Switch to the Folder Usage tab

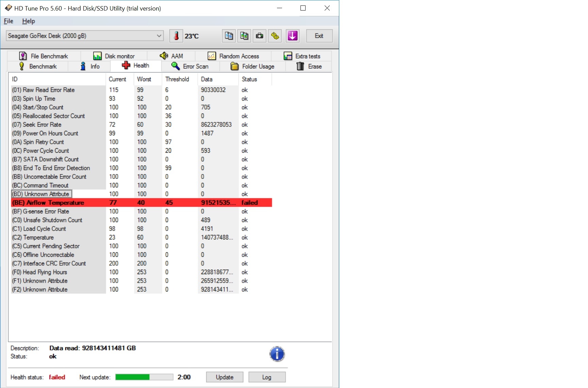coord(253,66)
